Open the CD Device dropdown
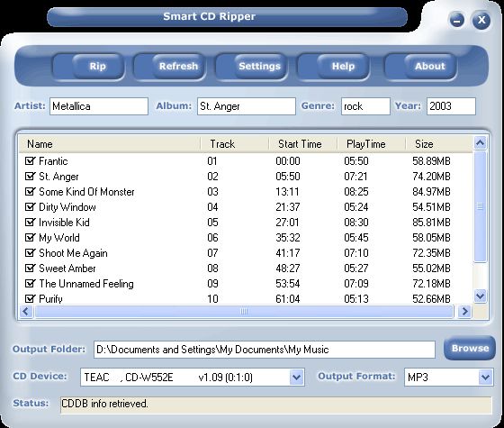 (296, 378)
